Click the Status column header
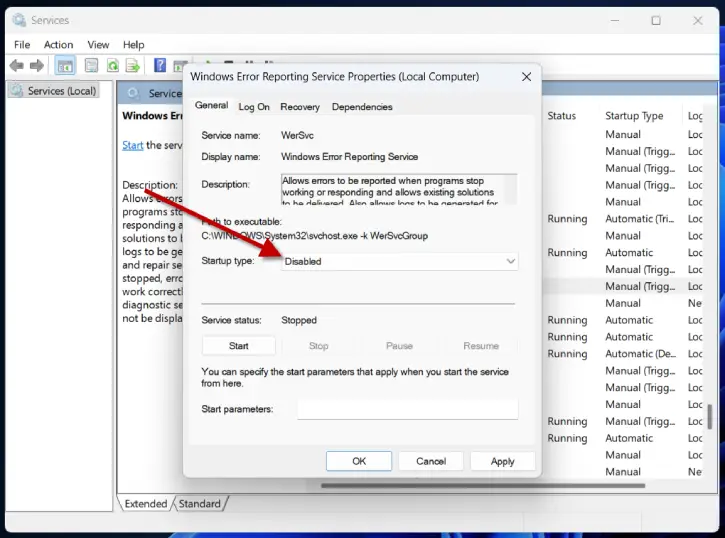This screenshot has width=725, height=538. coord(561,116)
